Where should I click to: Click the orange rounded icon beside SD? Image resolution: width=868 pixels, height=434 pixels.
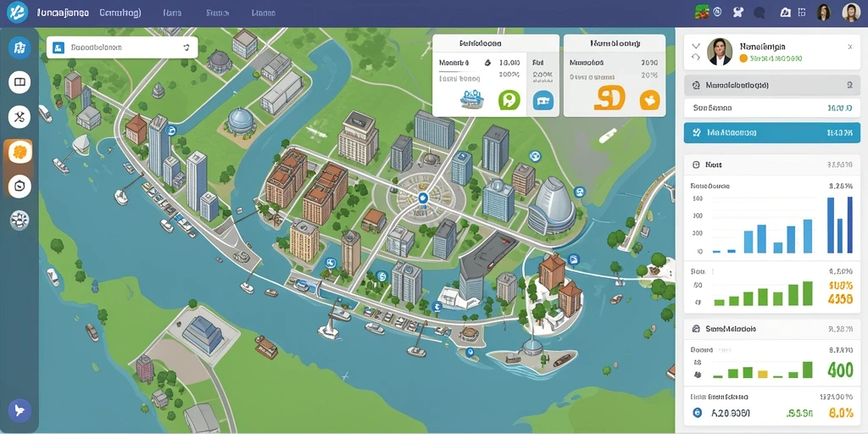[x=649, y=100]
